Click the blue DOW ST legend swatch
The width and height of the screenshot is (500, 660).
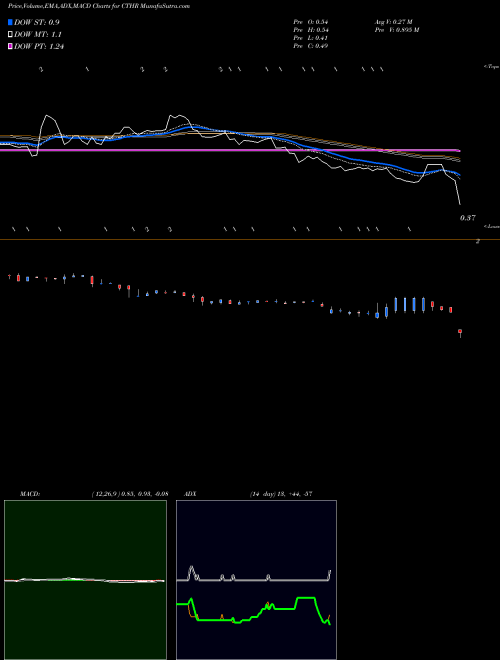click(x=10, y=22)
